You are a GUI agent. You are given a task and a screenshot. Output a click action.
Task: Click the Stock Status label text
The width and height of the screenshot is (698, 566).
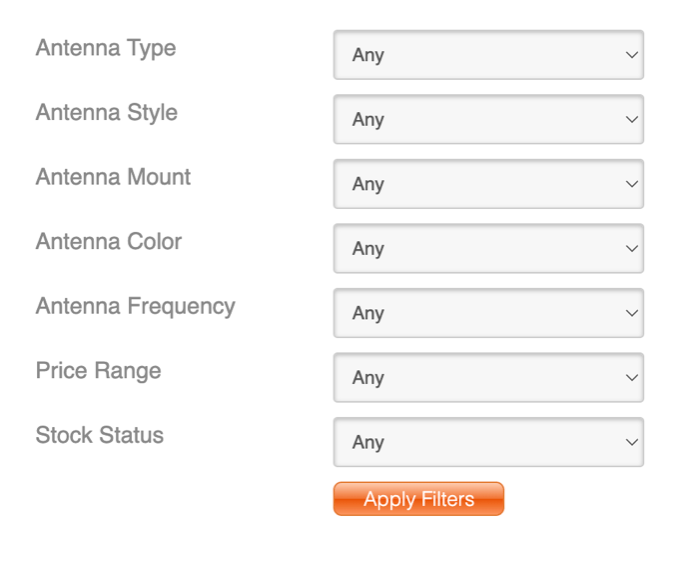click(x=99, y=435)
